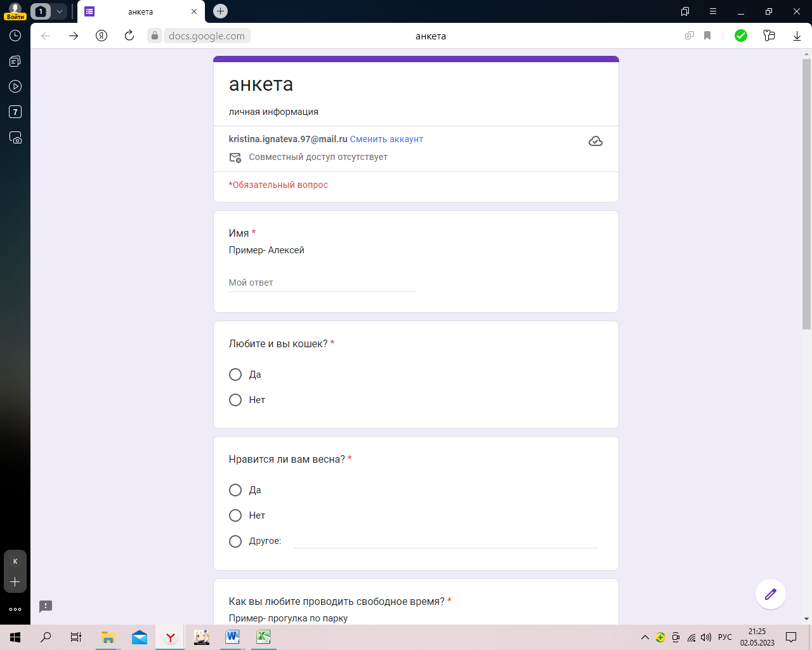812x650 pixels.
Task: Click the network Wi-Fi tray icon
Action: [x=691, y=637]
